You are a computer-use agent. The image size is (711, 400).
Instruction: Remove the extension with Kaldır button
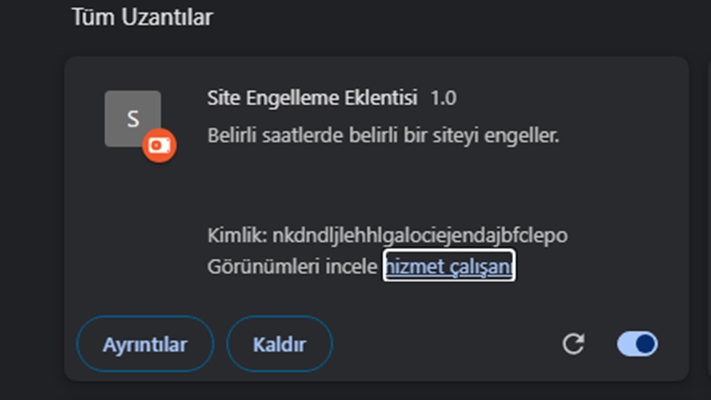point(279,344)
